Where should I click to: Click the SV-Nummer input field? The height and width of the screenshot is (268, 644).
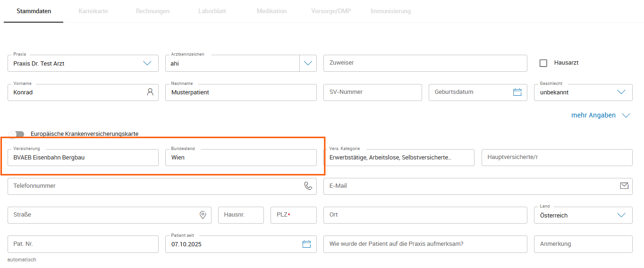pyautogui.click(x=373, y=92)
